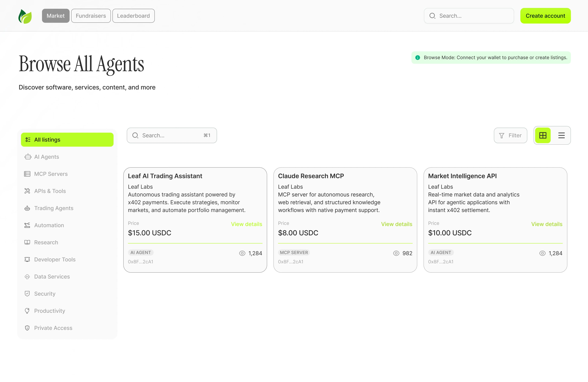
Task: Click the MCP SERVER tag
Action: [294, 253]
